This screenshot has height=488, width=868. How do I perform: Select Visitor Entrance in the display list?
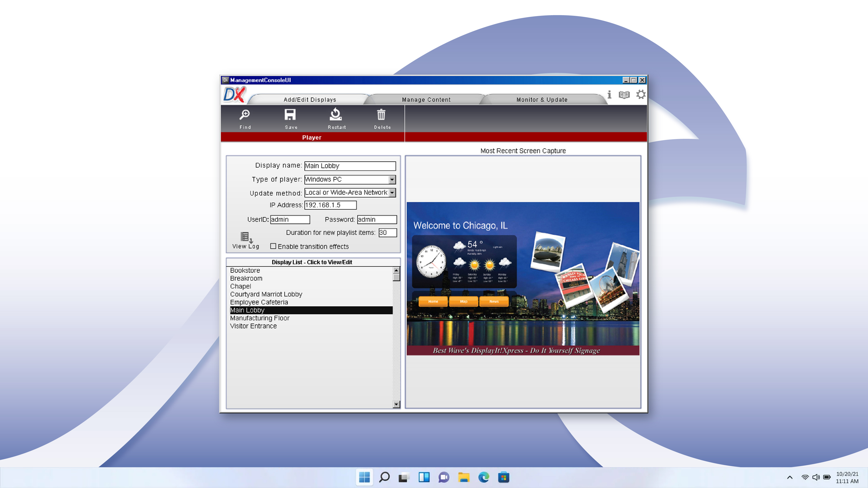coord(253,326)
